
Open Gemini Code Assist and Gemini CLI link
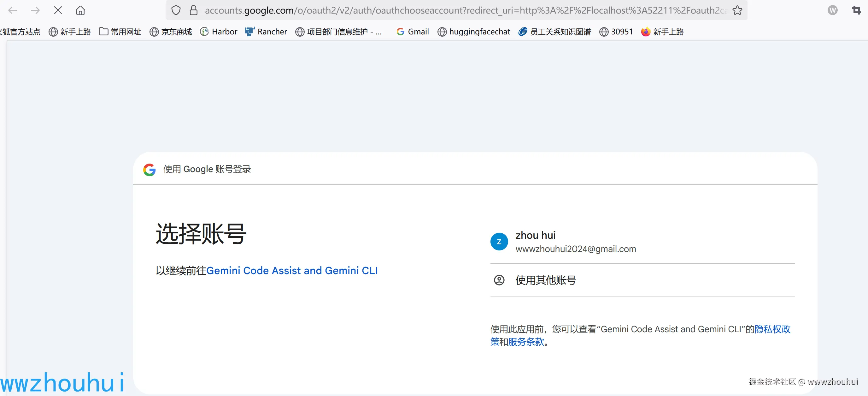pyautogui.click(x=292, y=271)
